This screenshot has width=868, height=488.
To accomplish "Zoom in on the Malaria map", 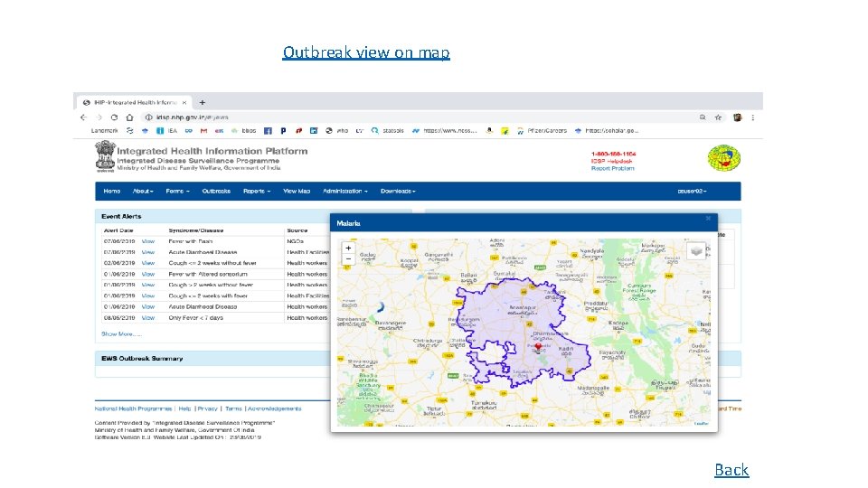I will 348,249.
